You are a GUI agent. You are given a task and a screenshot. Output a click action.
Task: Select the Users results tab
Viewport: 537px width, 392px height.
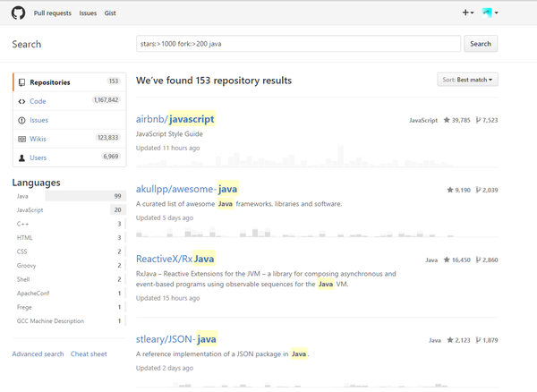[x=70, y=158]
